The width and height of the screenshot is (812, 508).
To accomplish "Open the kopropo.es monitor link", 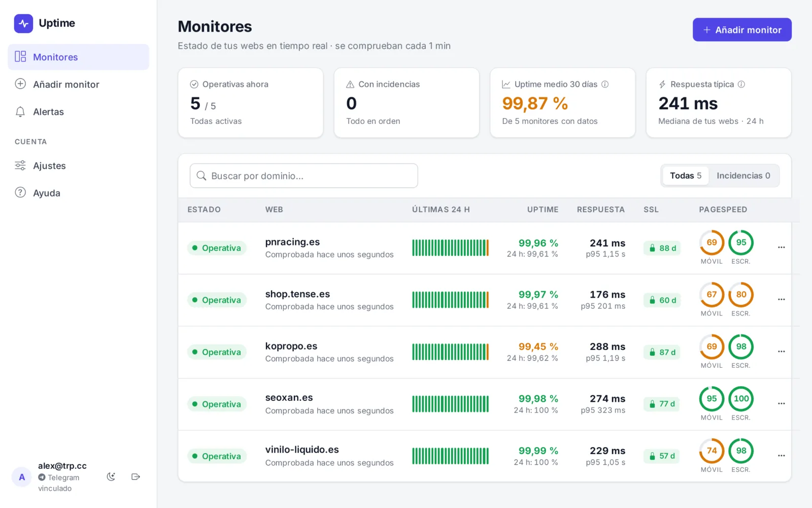I will pos(291,346).
